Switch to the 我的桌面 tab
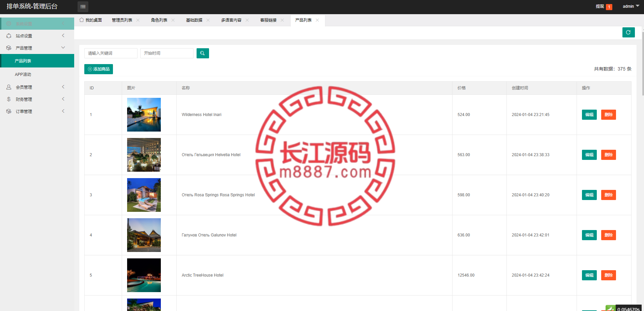This screenshot has width=644, height=311. pyautogui.click(x=91, y=20)
